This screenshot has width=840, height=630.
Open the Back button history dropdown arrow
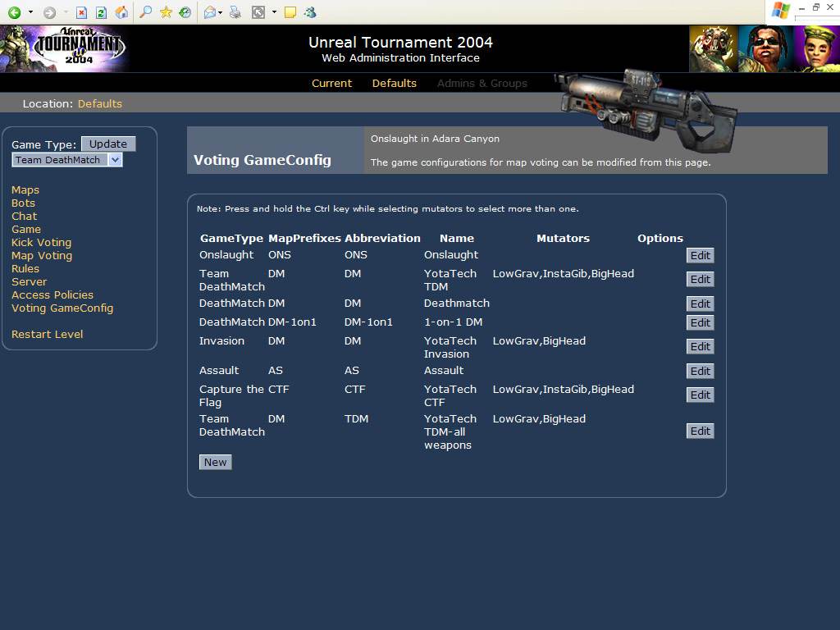tap(30, 11)
